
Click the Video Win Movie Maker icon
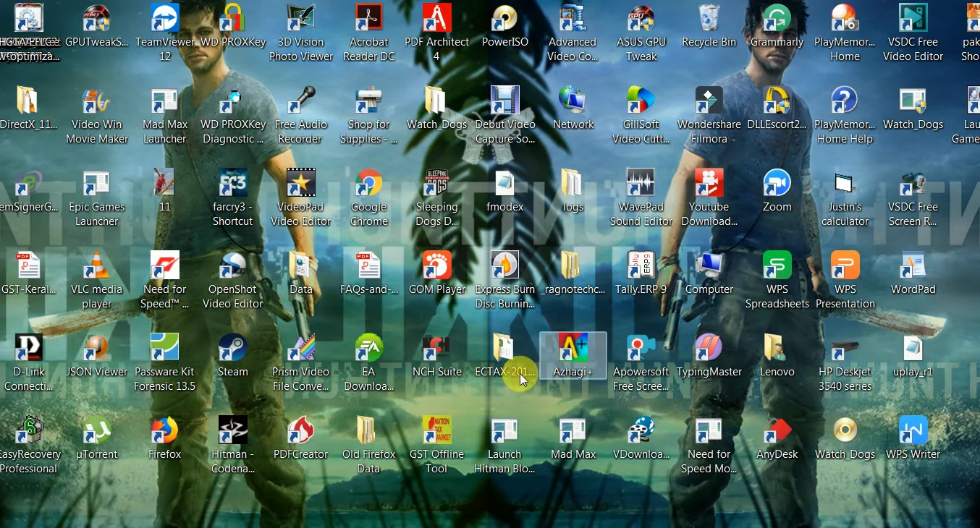tap(97, 101)
